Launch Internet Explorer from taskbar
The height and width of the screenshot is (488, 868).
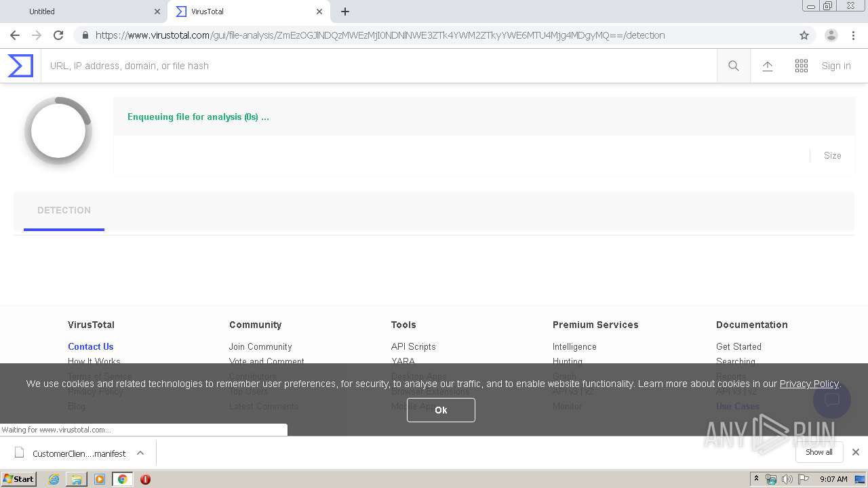click(x=54, y=479)
